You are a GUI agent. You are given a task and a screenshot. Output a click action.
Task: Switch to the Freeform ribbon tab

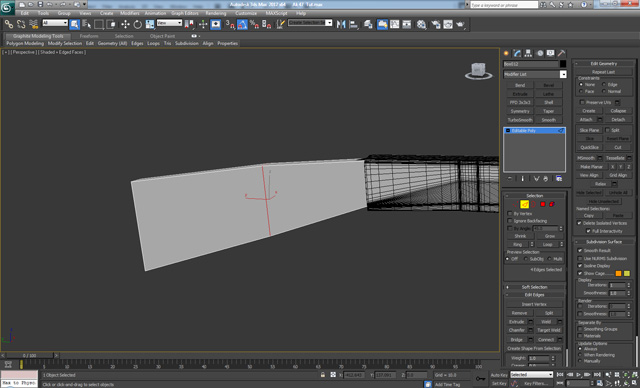coord(89,36)
